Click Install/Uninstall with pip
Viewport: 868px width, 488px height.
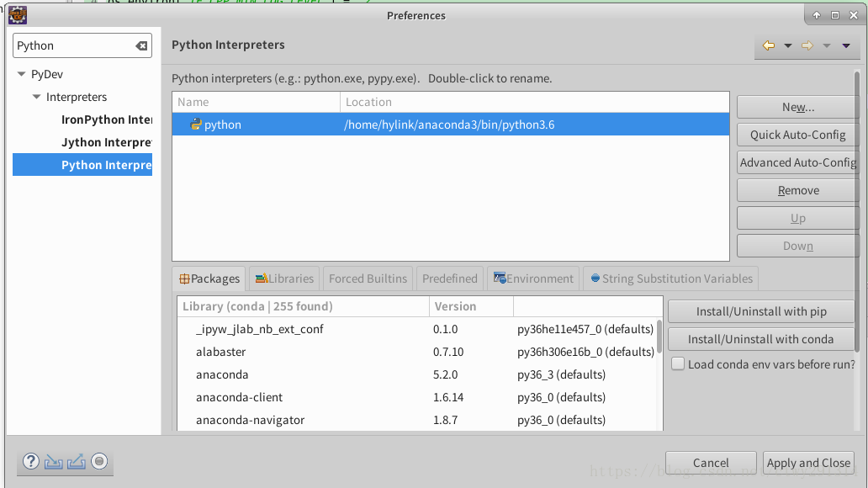coord(761,311)
